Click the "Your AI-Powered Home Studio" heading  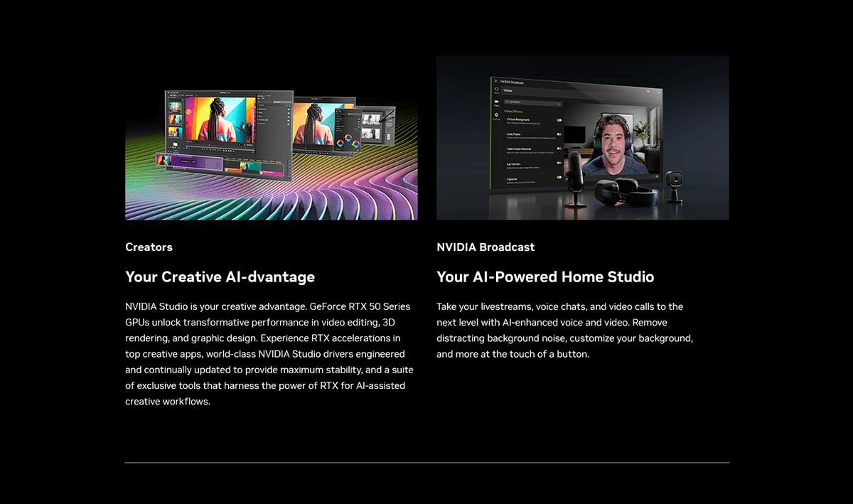tap(545, 277)
